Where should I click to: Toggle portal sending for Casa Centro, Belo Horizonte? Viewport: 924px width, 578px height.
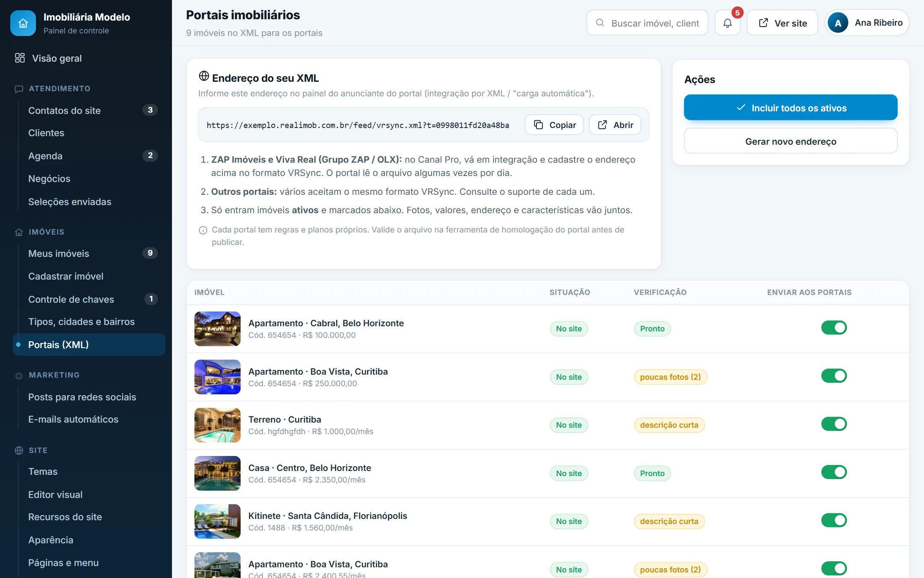coord(834,472)
